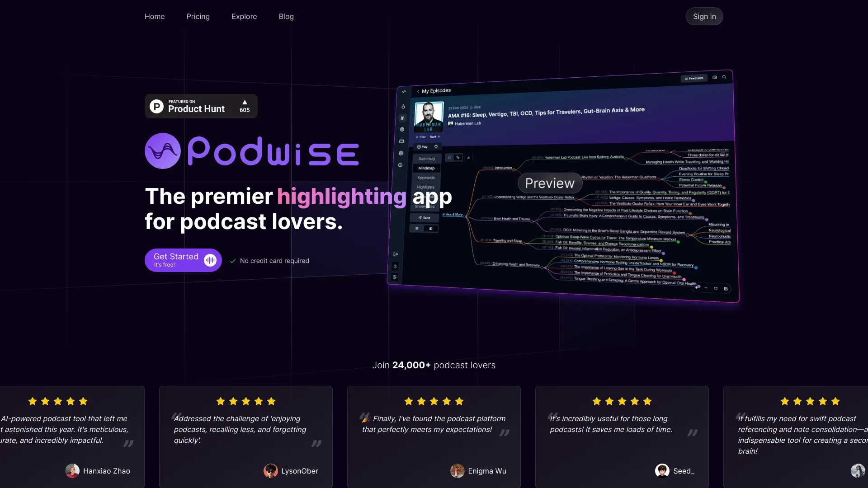The height and width of the screenshot is (488, 868).
Task: Click the Blog menu item
Action: [286, 16]
